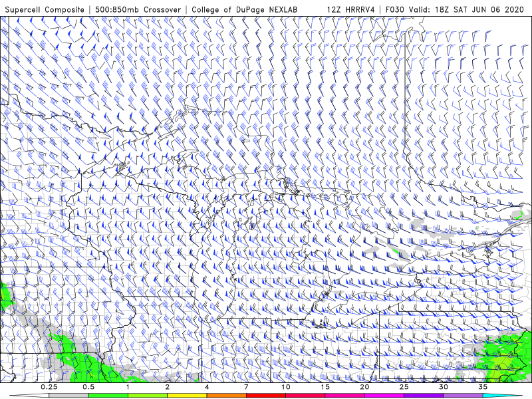Select the white below-0.25 colorbar arrow
The image size is (532, 399).
[29, 396]
